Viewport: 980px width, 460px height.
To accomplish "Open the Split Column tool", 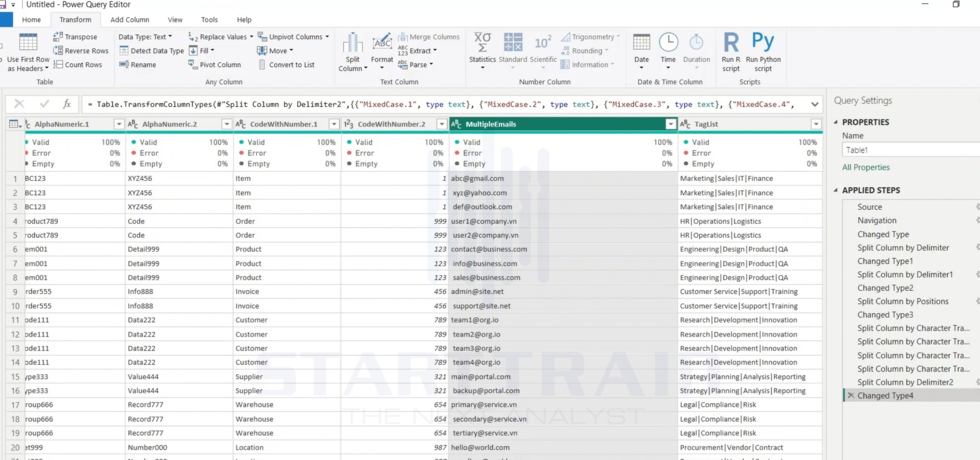I will pos(352,52).
